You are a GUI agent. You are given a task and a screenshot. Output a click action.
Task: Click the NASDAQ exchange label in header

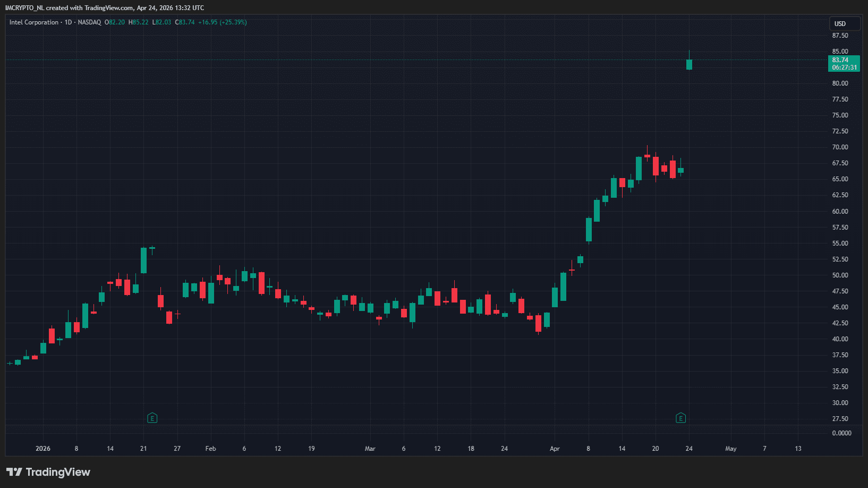pyautogui.click(x=89, y=22)
